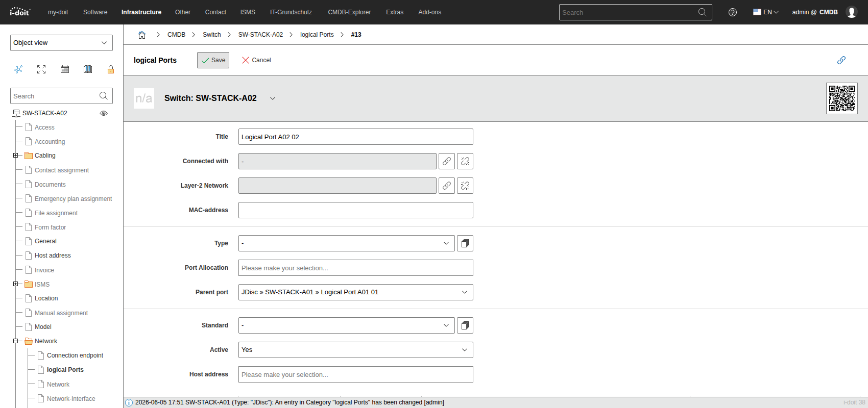Open the Contact menu
This screenshot has height=408, width=868.
215,12
